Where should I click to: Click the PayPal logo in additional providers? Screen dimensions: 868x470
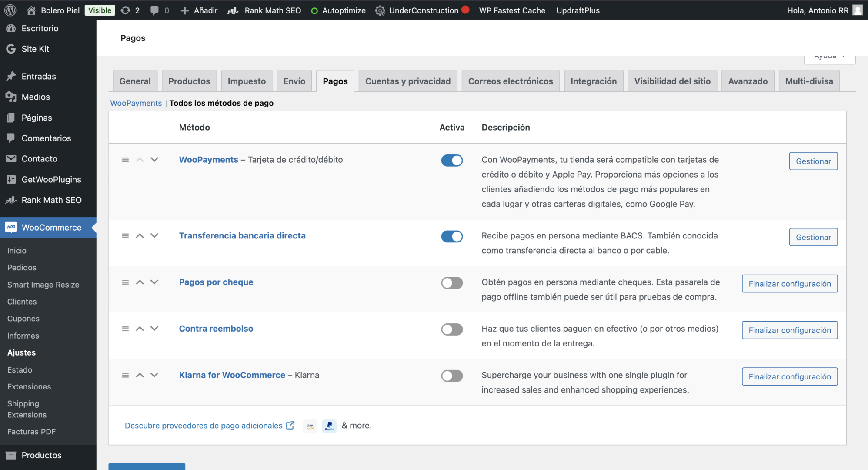point(329,426)
